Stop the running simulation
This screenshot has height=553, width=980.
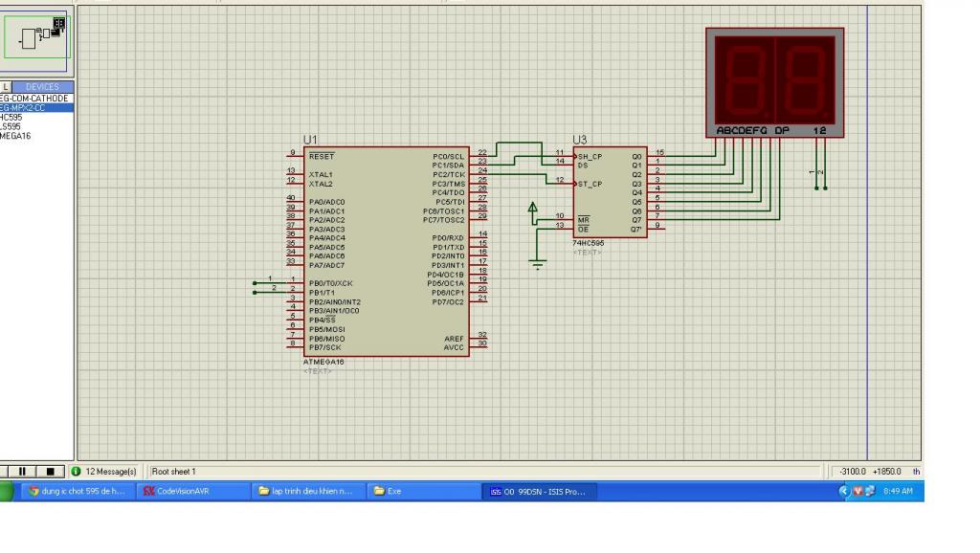(x=53, y=472)
